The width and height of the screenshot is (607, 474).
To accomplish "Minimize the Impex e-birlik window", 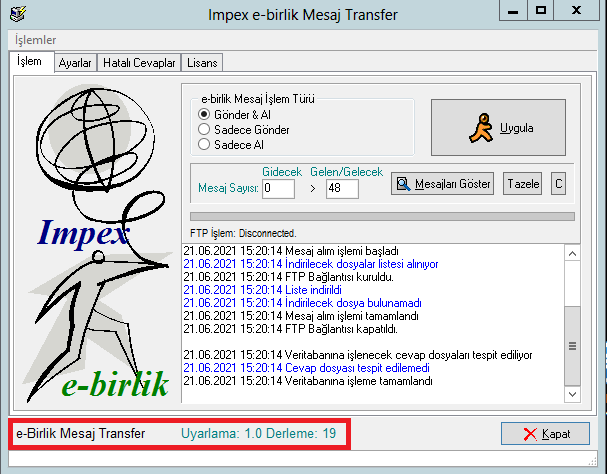I will click(x=513, y=10).
